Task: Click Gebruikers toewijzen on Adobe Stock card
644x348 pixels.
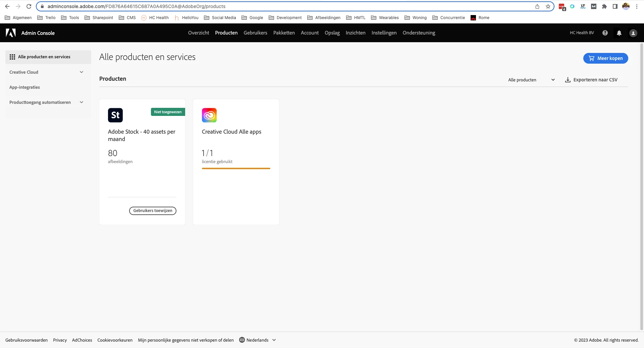Action: pyautogui.click(x=153, y=211)
